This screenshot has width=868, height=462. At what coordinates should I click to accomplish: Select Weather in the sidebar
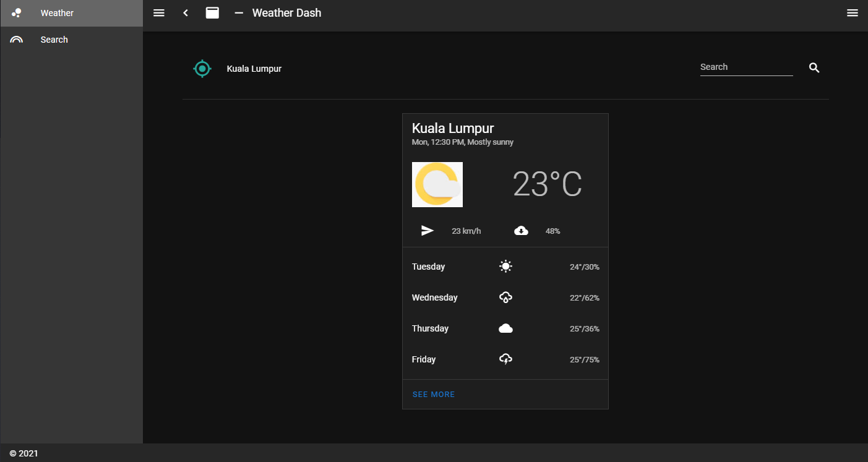coord(56,12)
